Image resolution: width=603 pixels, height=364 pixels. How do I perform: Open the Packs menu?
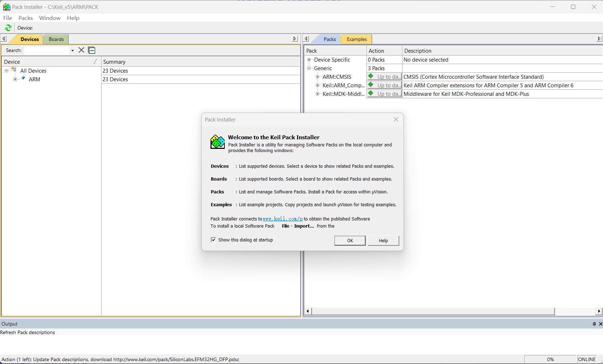[x=26, y=18]
